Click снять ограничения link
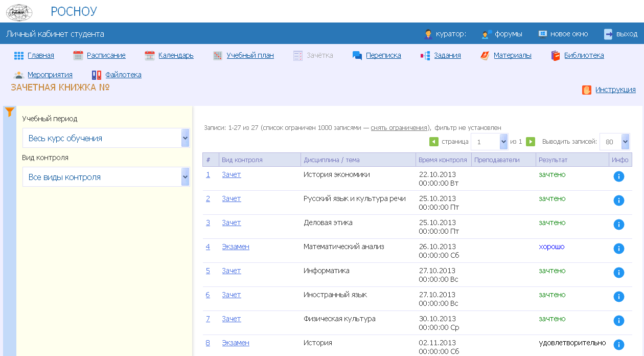 pos(399,128)
